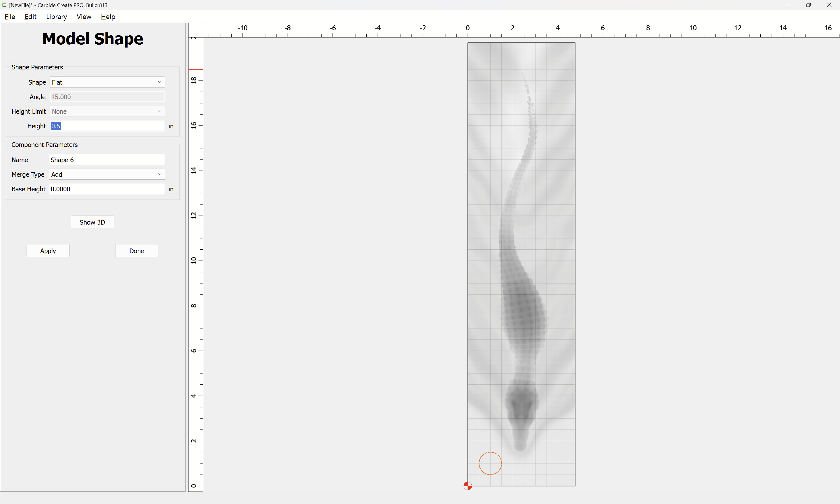Click the Height input field
Viewport: 840px width, 504px height.
coord(107,126)
